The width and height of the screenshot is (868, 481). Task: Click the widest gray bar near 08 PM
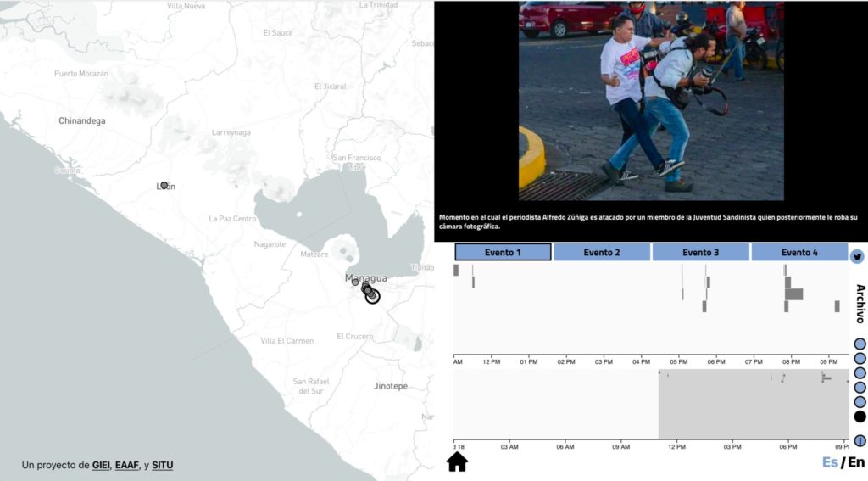coord(794,294)
